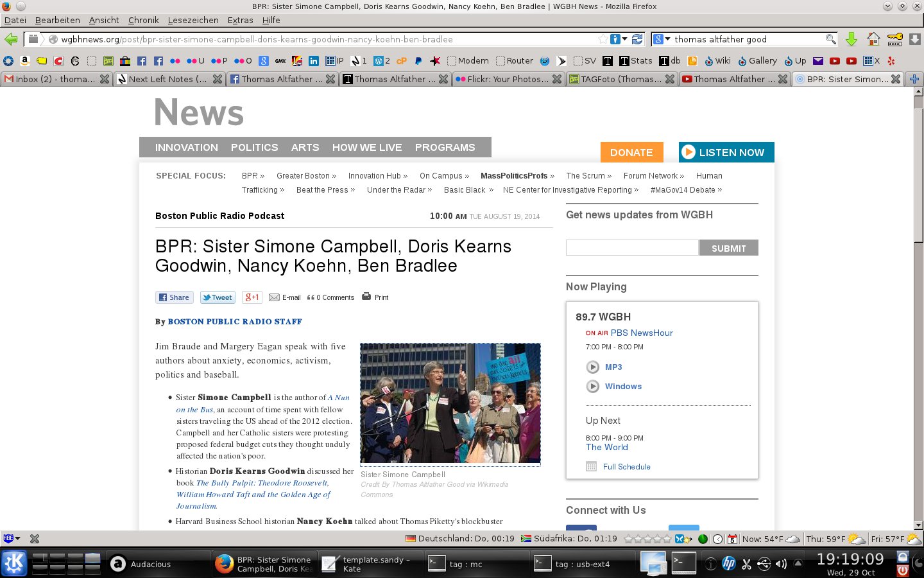Click the Print article icon
The width and height of the screenshot is (924, 578).
[x=366, y=297]
